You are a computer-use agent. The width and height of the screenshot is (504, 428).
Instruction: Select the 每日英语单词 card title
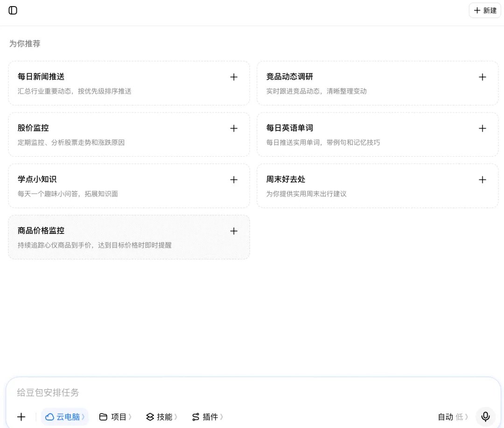(x=289, y=128)
